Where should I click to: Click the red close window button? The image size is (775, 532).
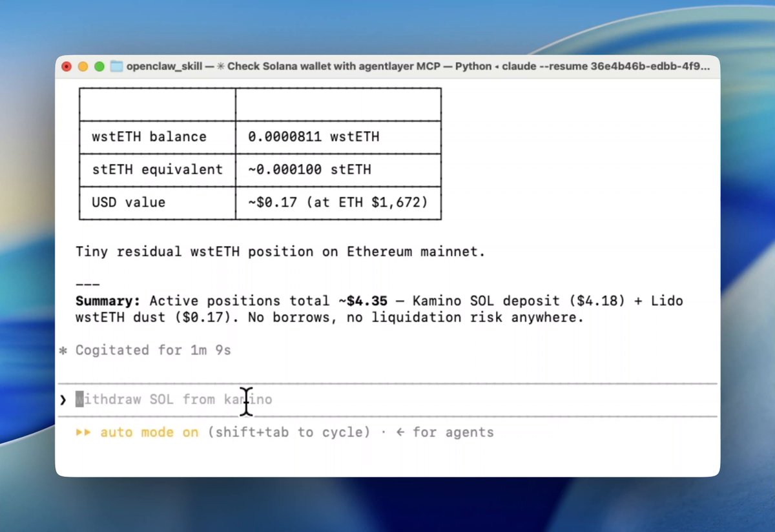67,66
